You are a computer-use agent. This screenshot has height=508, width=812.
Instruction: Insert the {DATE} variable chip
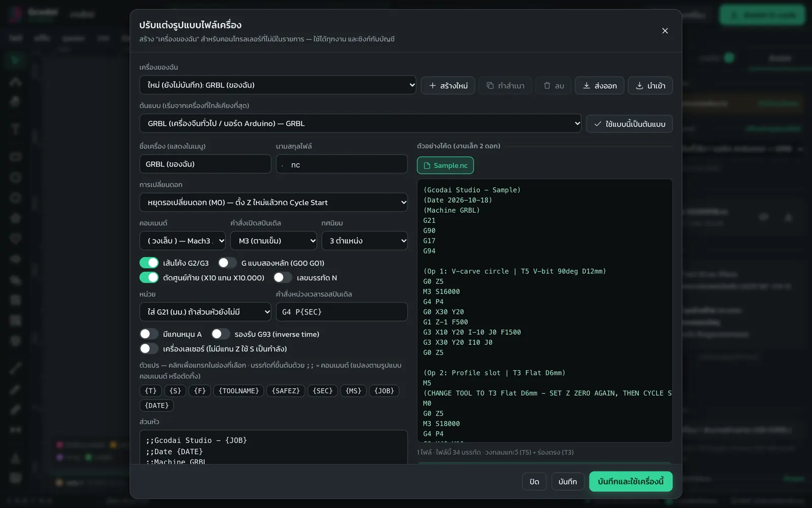157,405
